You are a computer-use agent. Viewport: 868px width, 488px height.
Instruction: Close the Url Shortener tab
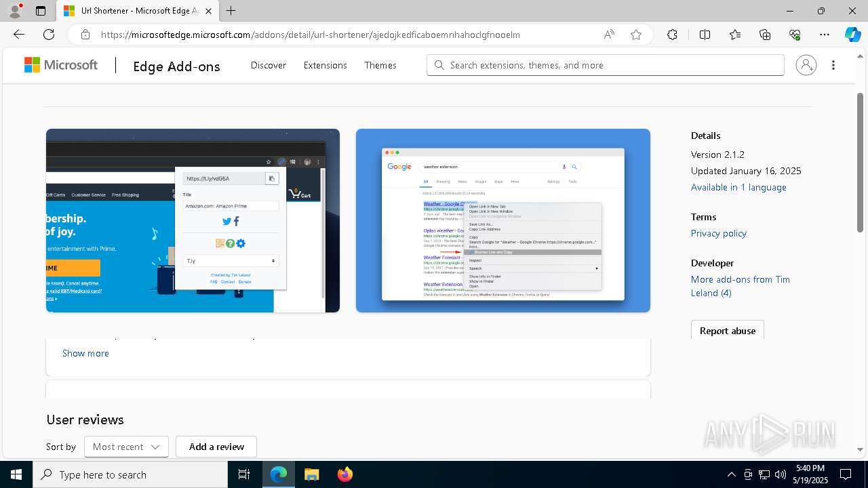point(208,11)
